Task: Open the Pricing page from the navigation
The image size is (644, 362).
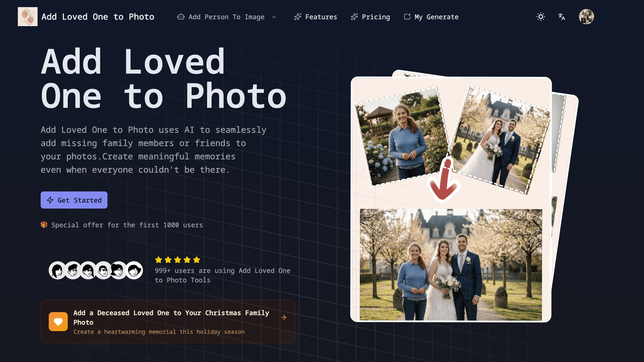Action: click(x=375, y=16)
